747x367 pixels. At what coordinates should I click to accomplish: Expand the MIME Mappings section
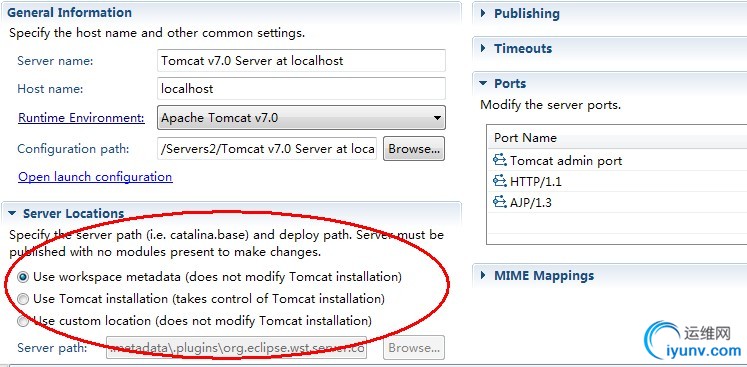point(483,275)
